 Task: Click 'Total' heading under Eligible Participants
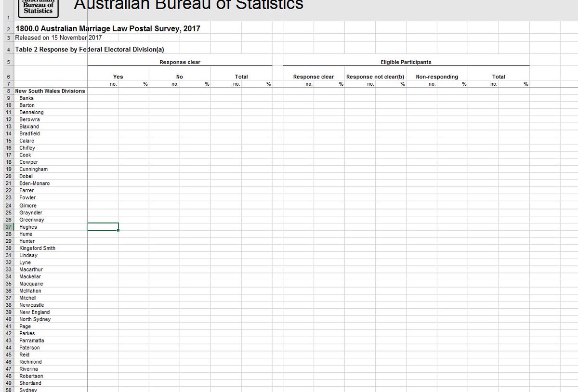[499, 77]
